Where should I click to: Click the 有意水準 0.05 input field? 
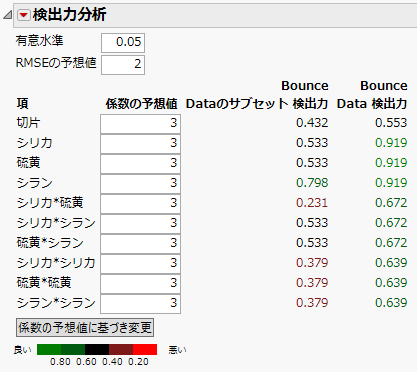coord(123,43)
